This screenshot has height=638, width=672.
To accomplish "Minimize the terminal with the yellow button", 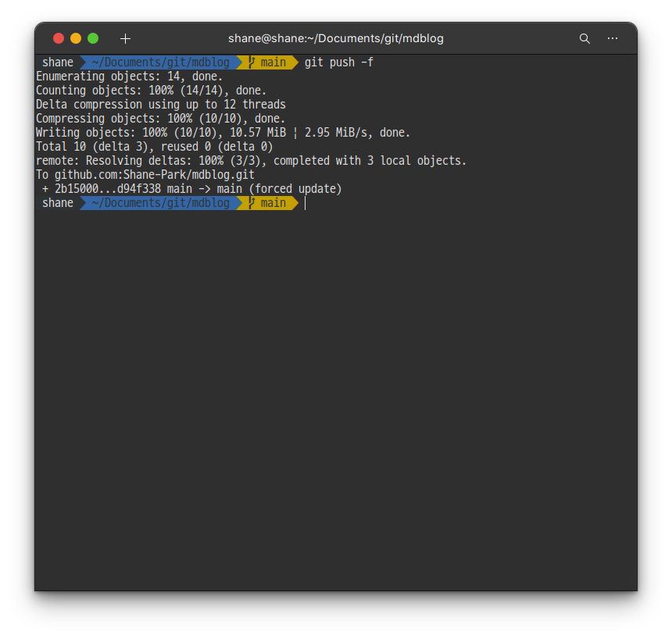I will (76, 38).
